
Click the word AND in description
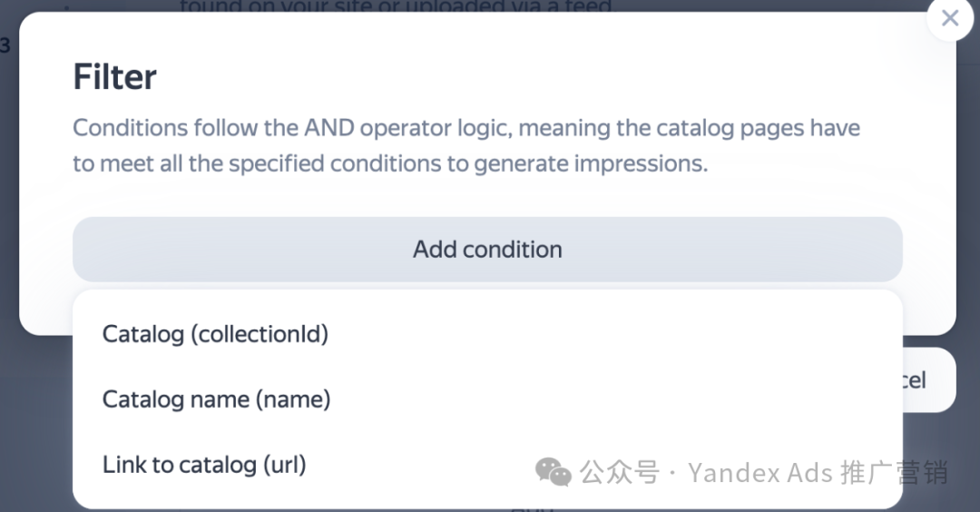pyautogui.click(x=328, y=128)
